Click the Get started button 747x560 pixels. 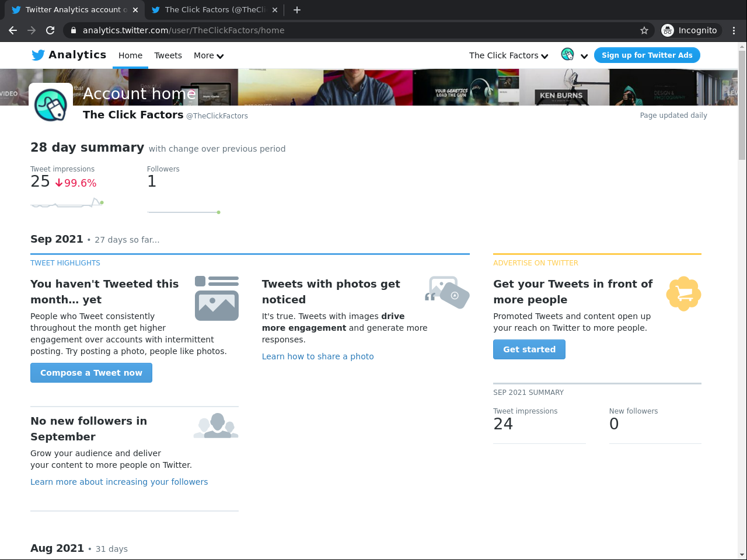(x=529, y=349)
